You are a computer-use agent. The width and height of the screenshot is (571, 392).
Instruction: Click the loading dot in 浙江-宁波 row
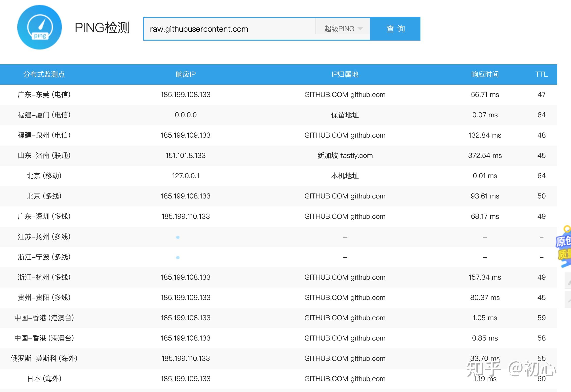[x=178, y=258]
